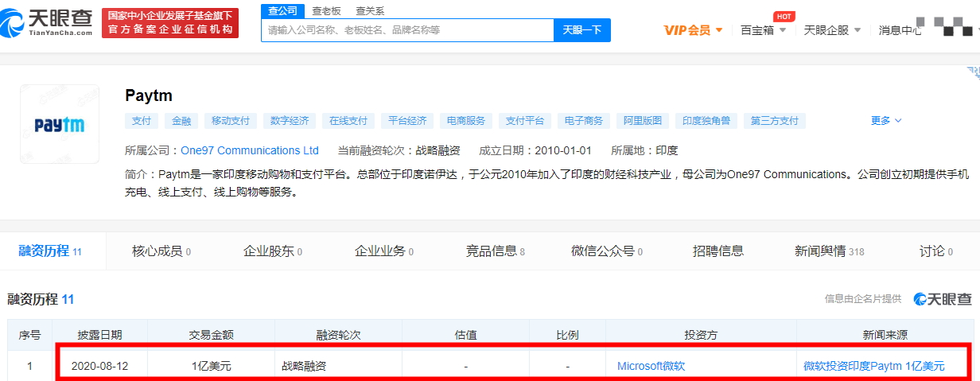Click the 金融 tag
980x381 pixels.
(x=181, y=121)
